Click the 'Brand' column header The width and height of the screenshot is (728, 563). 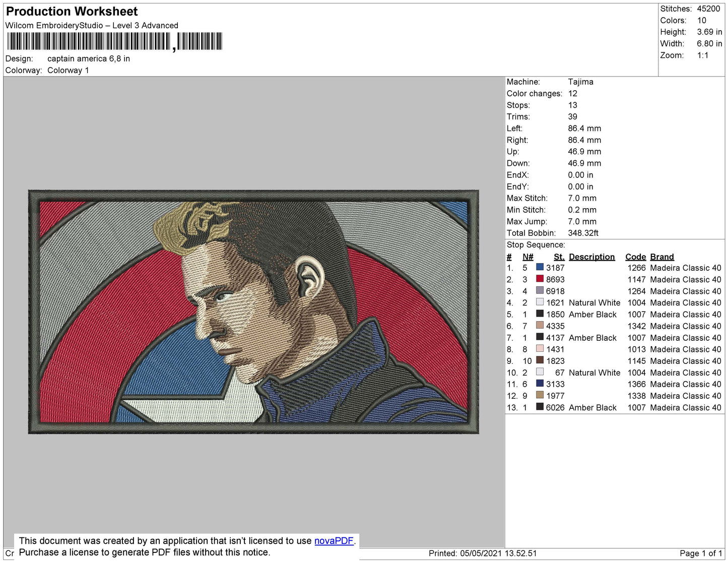point(662,257)
